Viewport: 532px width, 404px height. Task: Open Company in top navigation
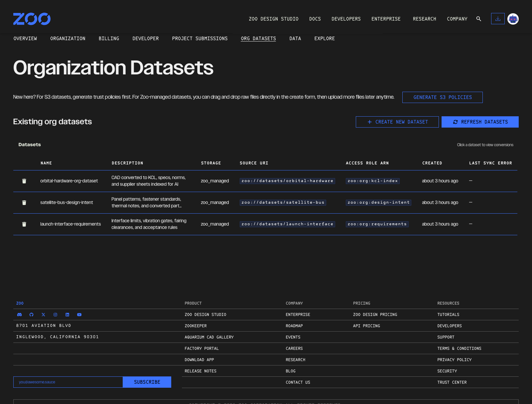pos(457,19)
